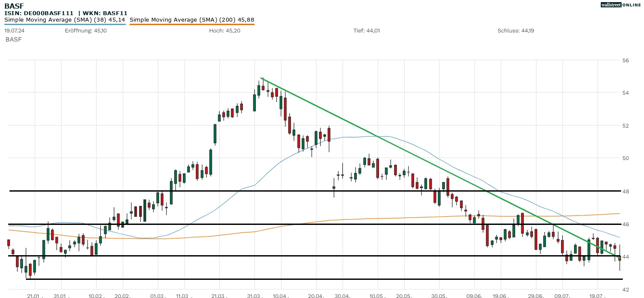Screen dimensions: 644x298
Task: Select the support line at 48
Action: [259, 190]
